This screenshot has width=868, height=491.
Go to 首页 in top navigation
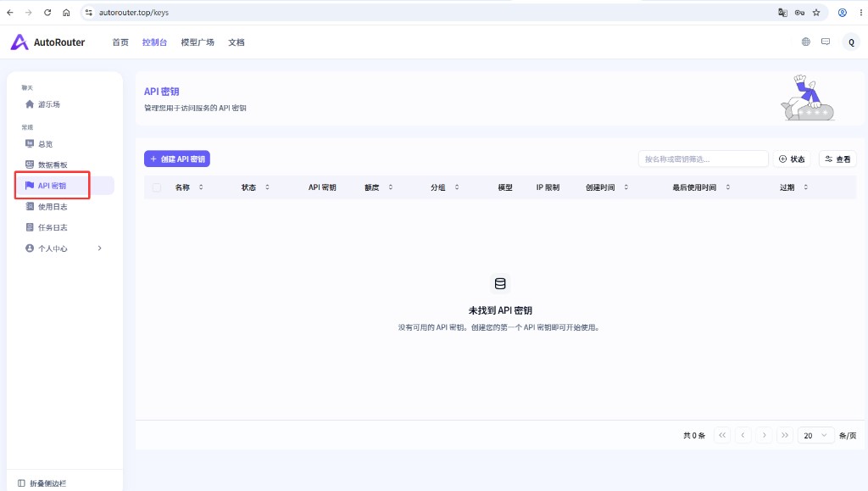click(120, 42)
